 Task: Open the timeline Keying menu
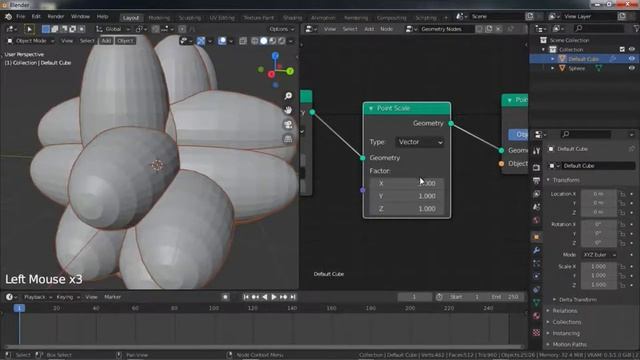pos(67,297)
